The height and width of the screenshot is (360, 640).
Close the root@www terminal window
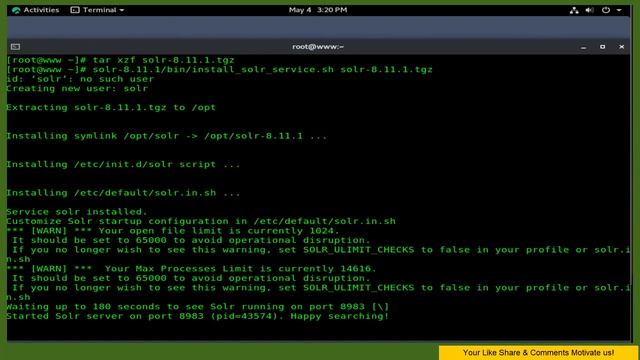click(621, 47)
